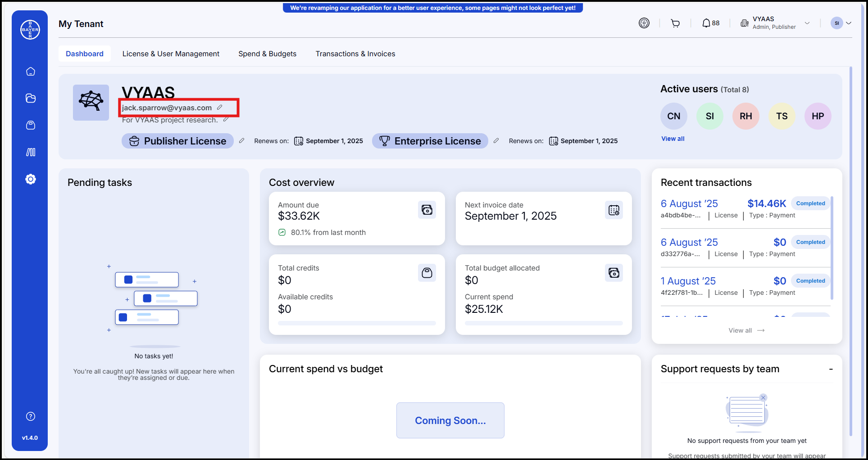The image size is (868, 460).
Task: Click the target support icon in header
Action: 644,23
